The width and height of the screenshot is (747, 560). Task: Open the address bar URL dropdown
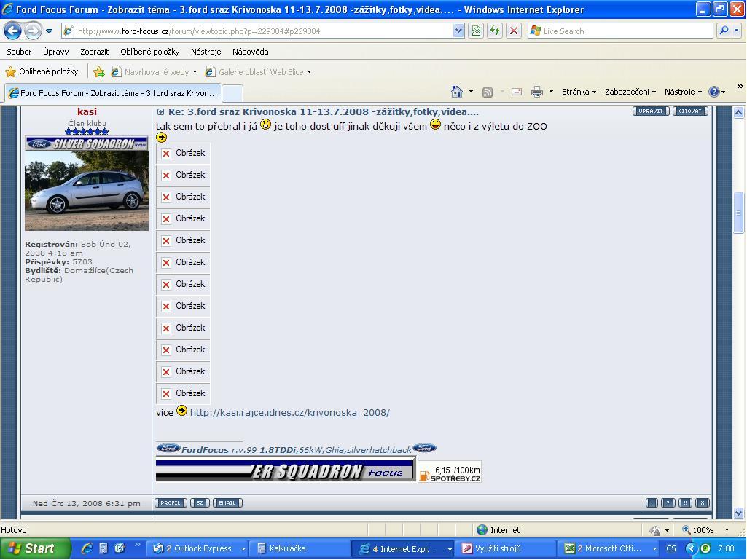pyautogui.click(x=458, y=31)
